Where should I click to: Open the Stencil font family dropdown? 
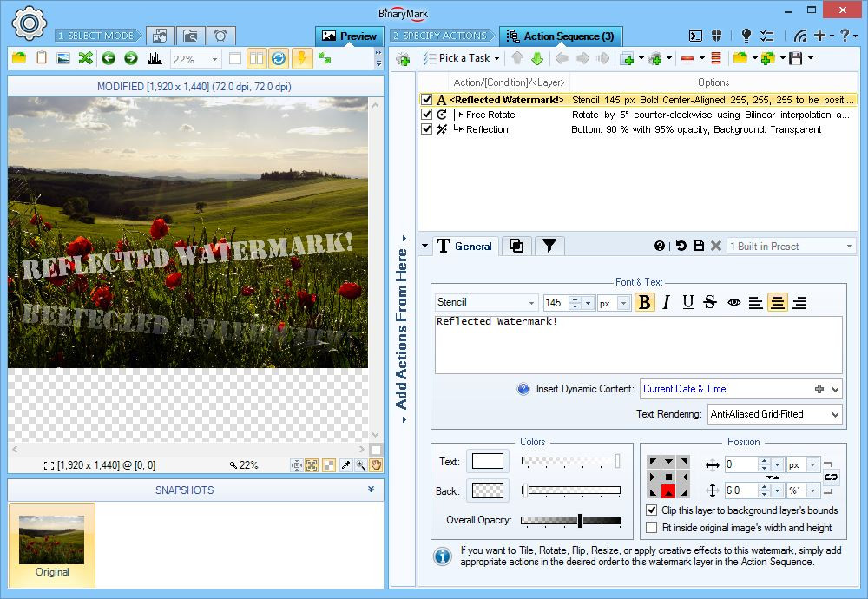pos(531,303)
